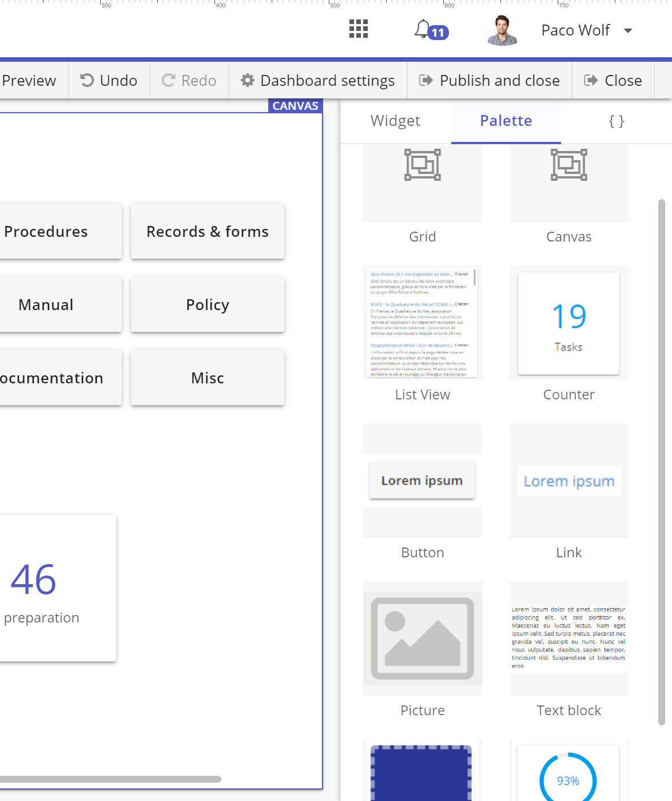The height and width of the screenshot is (801, 672).
Task: Choose the Button widget Lorem ipsum preview
Action: [x=423, y=481]
